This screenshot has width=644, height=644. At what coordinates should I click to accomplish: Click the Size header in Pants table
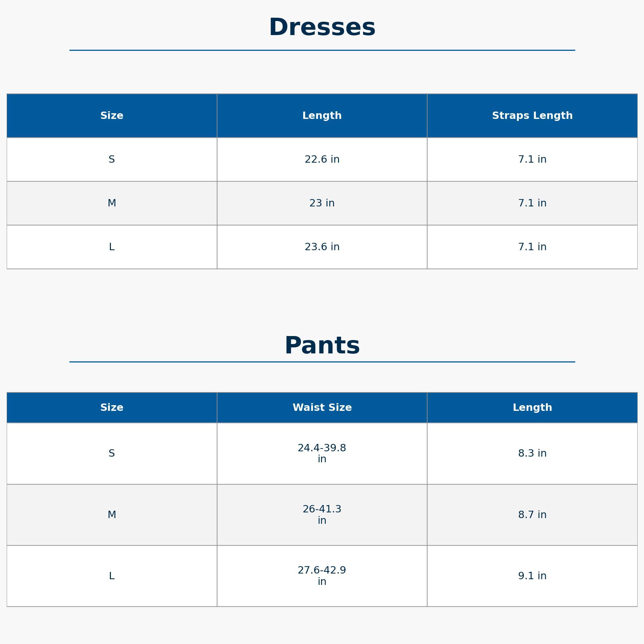click(x=112, y=408)
